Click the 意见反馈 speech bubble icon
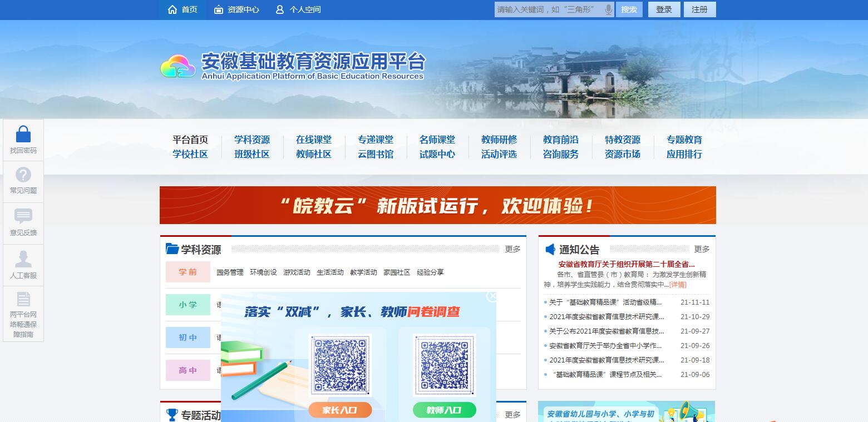Viewport: 868px width, 422px height. 23,216
